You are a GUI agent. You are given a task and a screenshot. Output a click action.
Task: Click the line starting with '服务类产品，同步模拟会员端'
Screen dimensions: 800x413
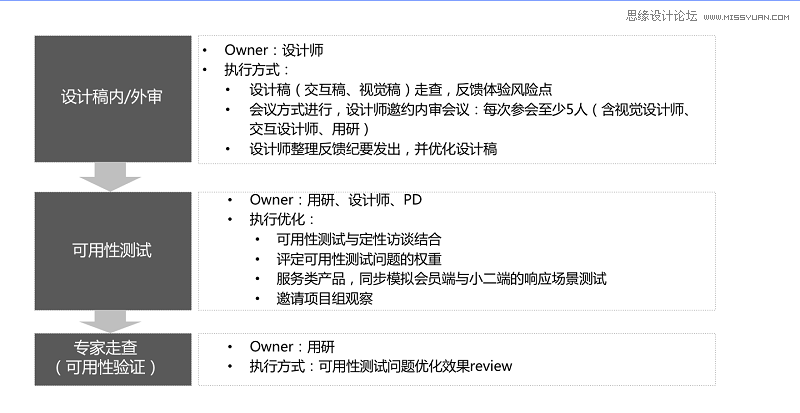(441, 279)
